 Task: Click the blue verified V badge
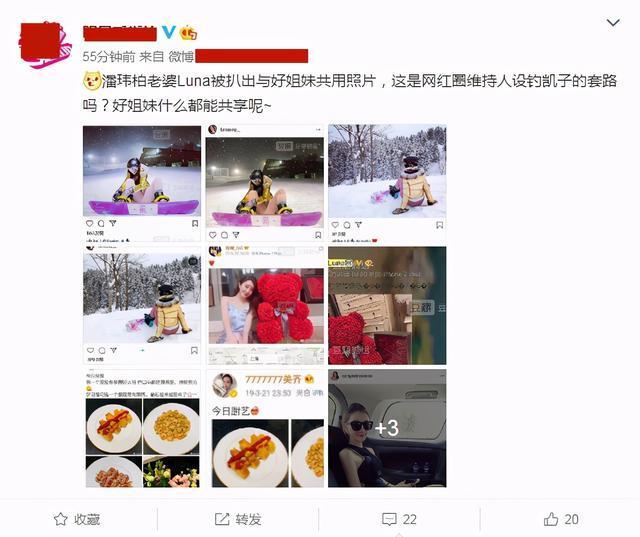(169, 32)
